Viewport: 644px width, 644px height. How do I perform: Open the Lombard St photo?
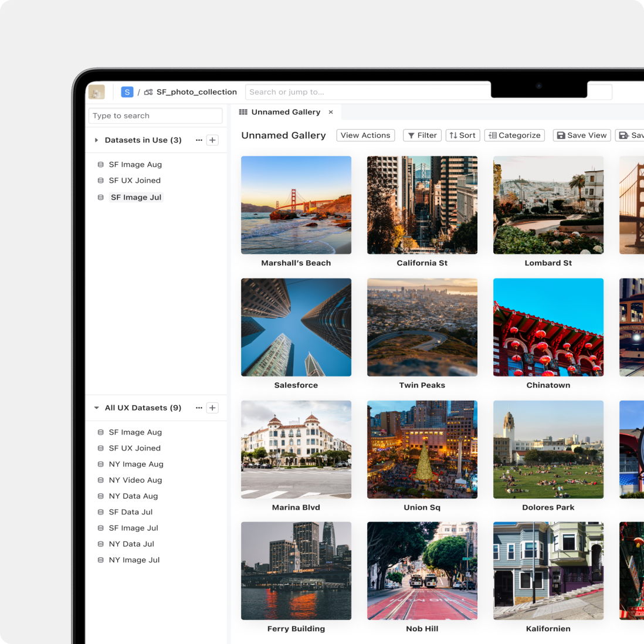(x=548, y=205)
